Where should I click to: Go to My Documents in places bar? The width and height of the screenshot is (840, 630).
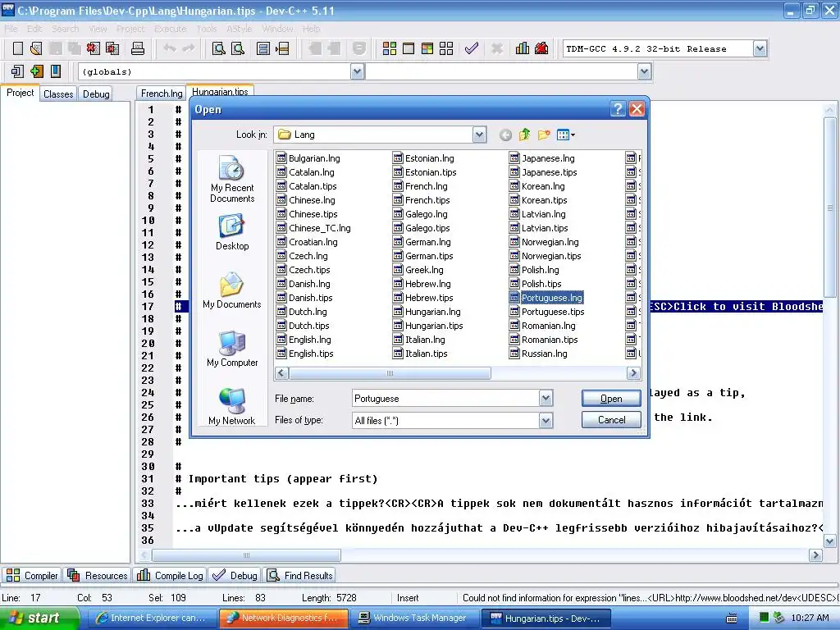point(232,290)
